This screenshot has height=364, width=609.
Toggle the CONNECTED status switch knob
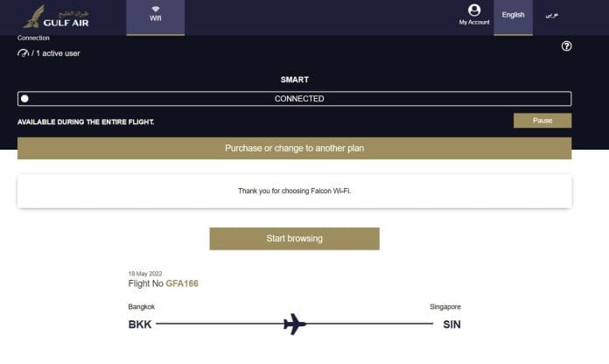click(x=24, y=99)
